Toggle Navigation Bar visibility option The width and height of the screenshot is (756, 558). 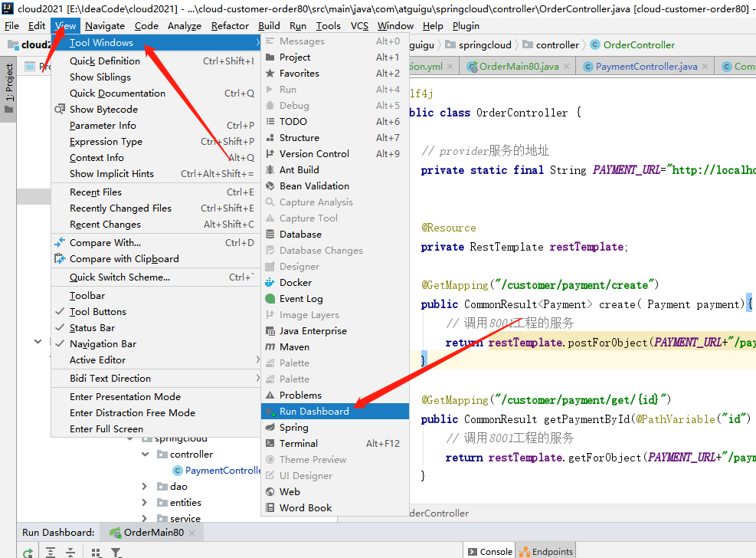[x=155, y=344]
